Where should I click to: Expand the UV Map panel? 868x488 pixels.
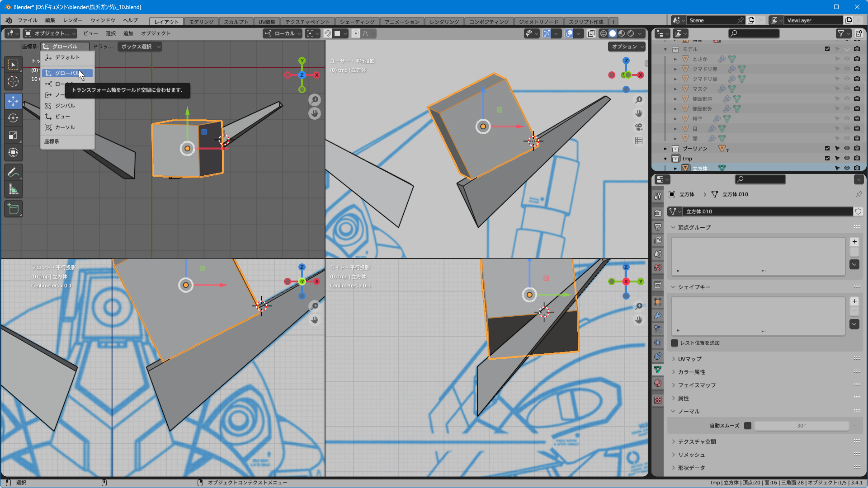[689, 359]
